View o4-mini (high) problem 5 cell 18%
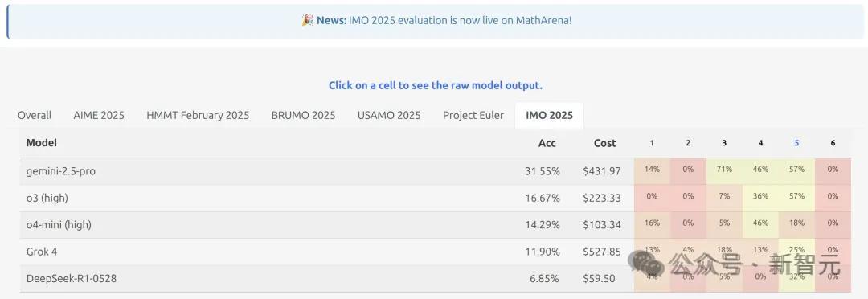868x299 pixels. (x=796, y=224)
